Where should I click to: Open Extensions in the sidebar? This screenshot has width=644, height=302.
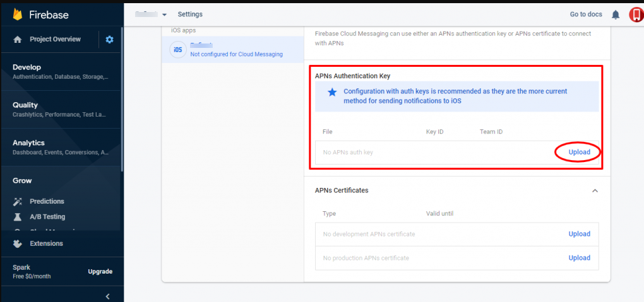tap(47, 243)
